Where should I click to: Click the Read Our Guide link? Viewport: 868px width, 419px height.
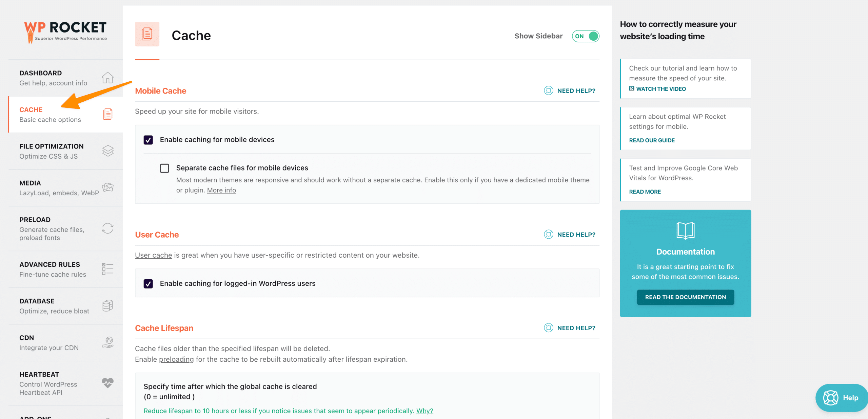click(x=652, y=140)
